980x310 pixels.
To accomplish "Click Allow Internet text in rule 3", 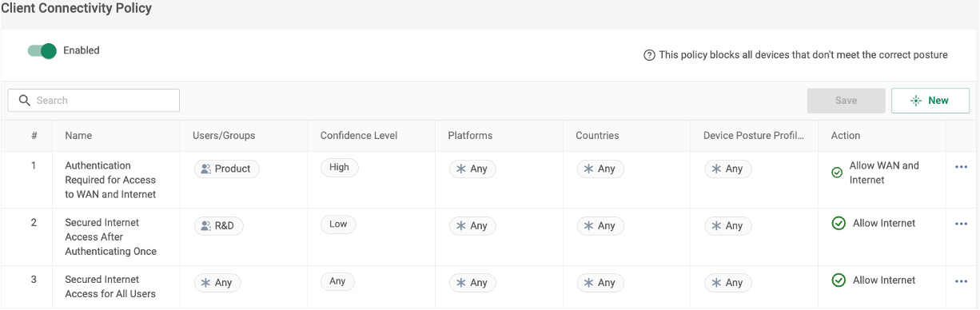I will click(x=884, y=280).
